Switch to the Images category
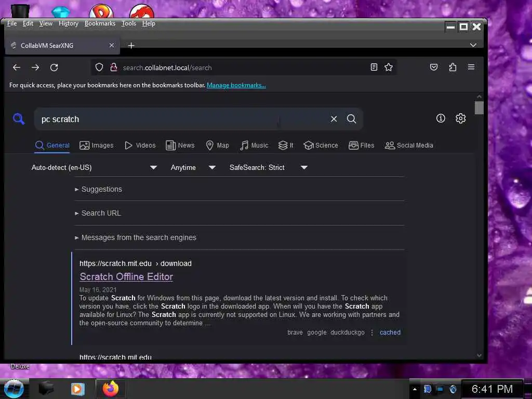 pyautogui.click(x=96, y=145)
